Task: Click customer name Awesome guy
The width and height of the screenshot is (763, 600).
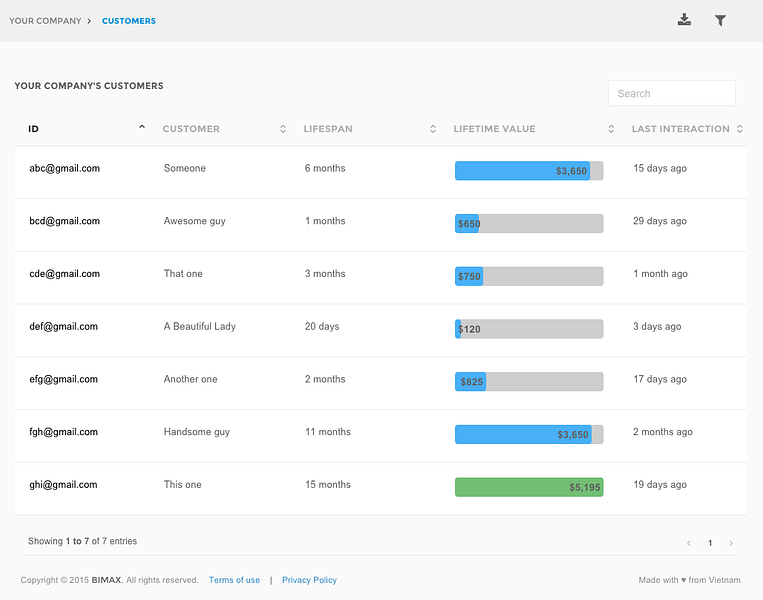Action: click(x=195, y=221)
